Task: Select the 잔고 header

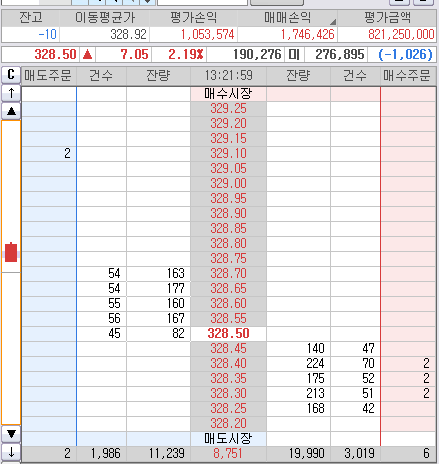Action: (x=31, y=18)
